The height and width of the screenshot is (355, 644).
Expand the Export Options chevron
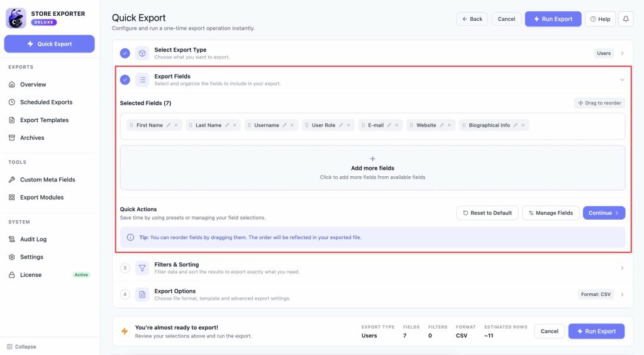pos(622,295)
